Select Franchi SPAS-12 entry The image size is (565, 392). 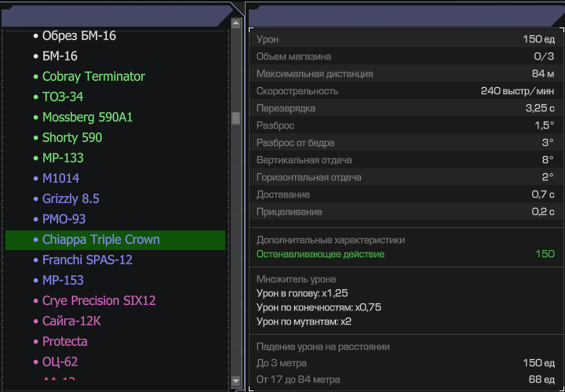pos(87,260)
